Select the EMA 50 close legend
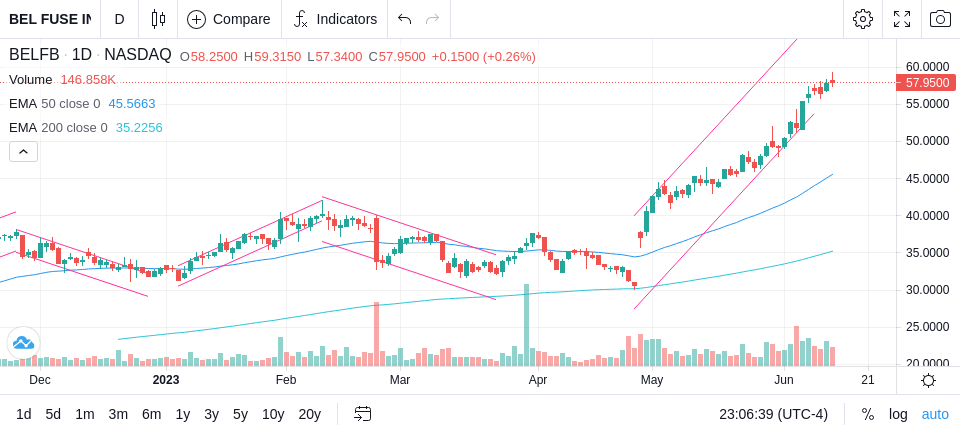This screenshot has width=960, height=433. pyautogui.click(x=54, y=104)
